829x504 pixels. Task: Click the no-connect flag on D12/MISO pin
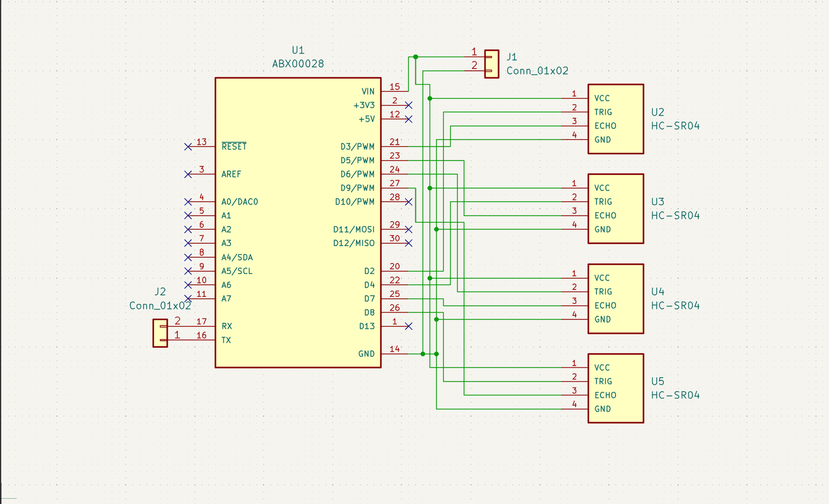tap(408, 243)
